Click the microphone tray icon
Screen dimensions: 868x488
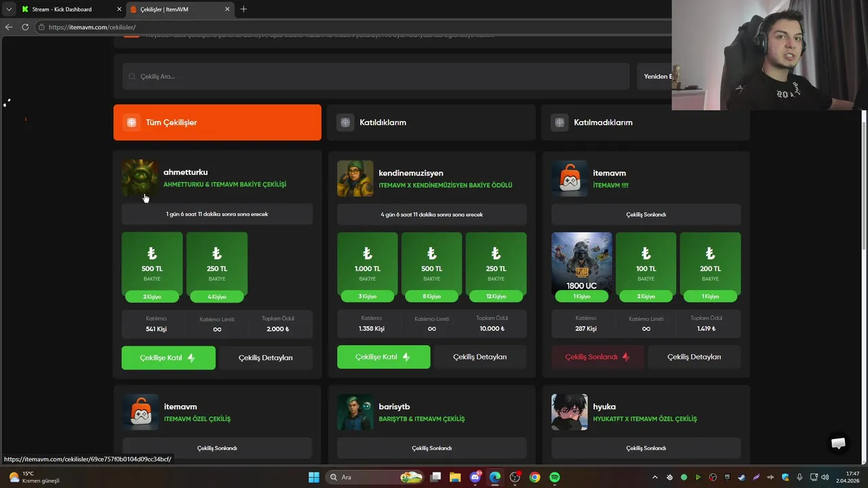coord(800,477)
